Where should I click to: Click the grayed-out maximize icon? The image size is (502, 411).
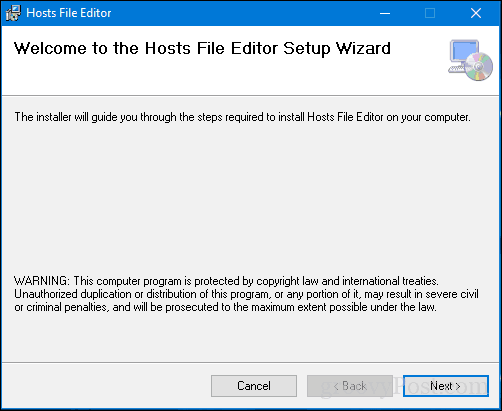click(430, 13)
